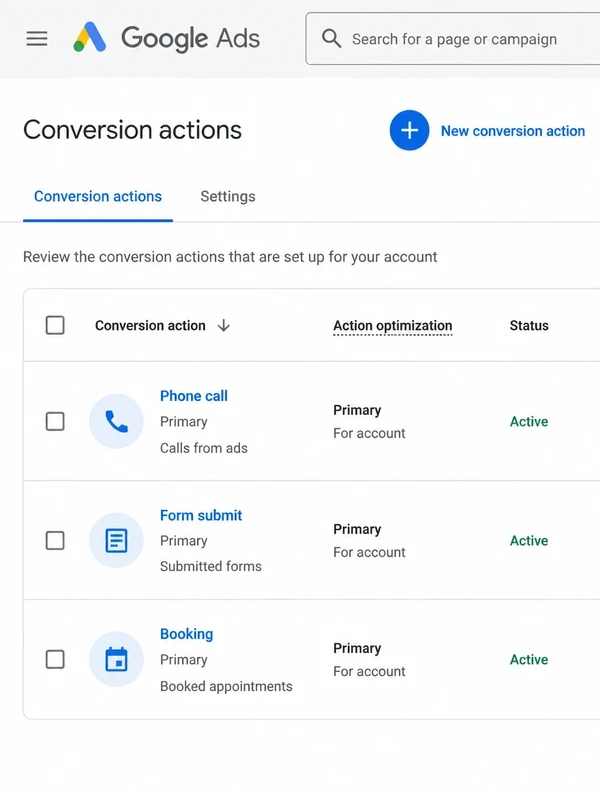Click the Booking calendar icon
Screen dimensions: 600x796
pyautogui.click(x=116, y=659)
